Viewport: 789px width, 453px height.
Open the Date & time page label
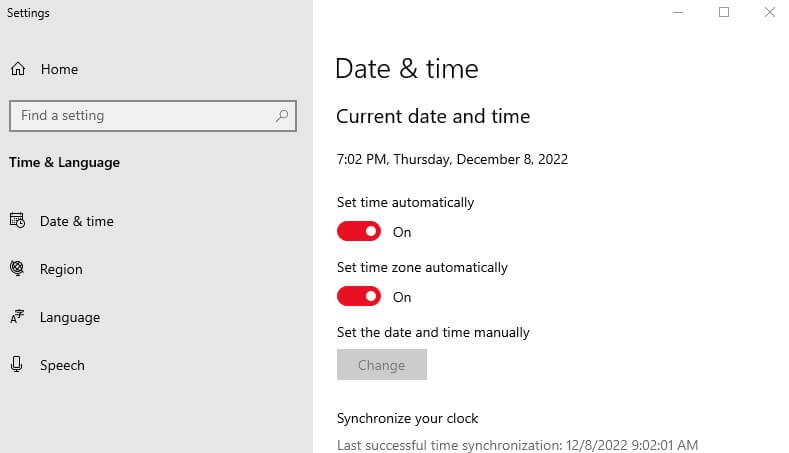tap(77, 221)
